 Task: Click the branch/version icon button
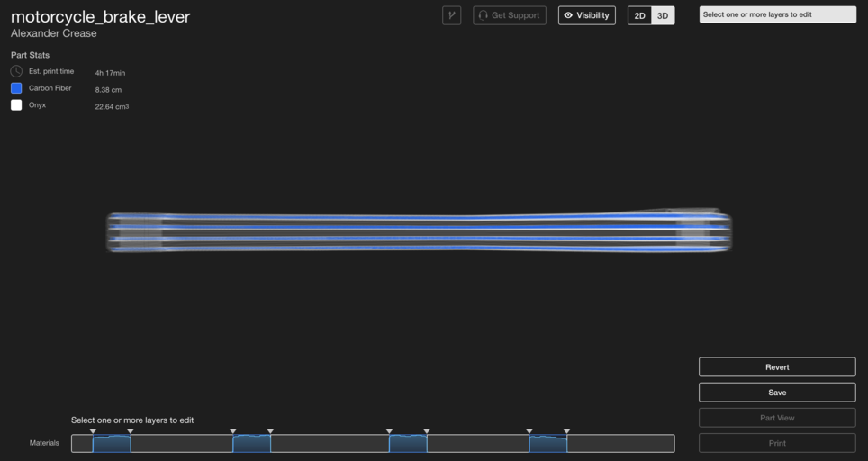pos(452,15)
